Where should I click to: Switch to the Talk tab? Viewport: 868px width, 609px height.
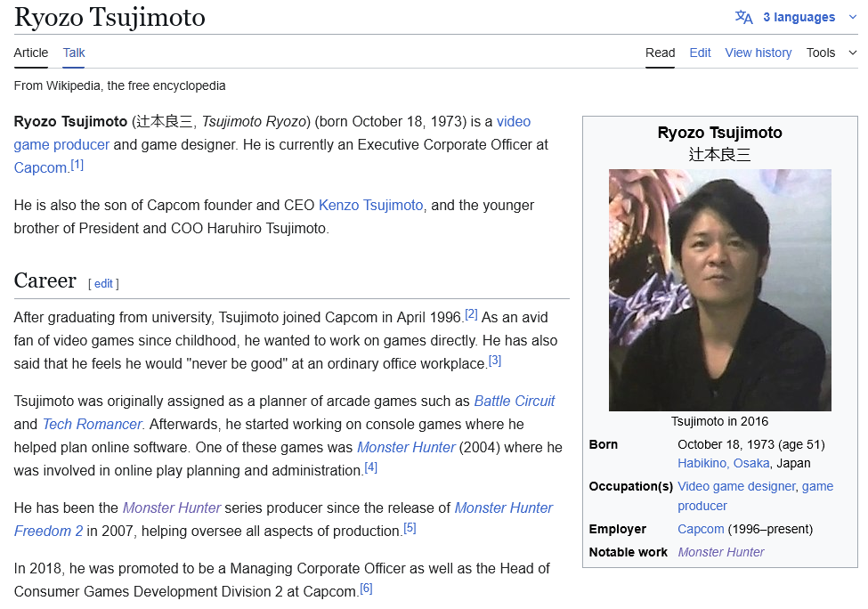click(74, 53)
